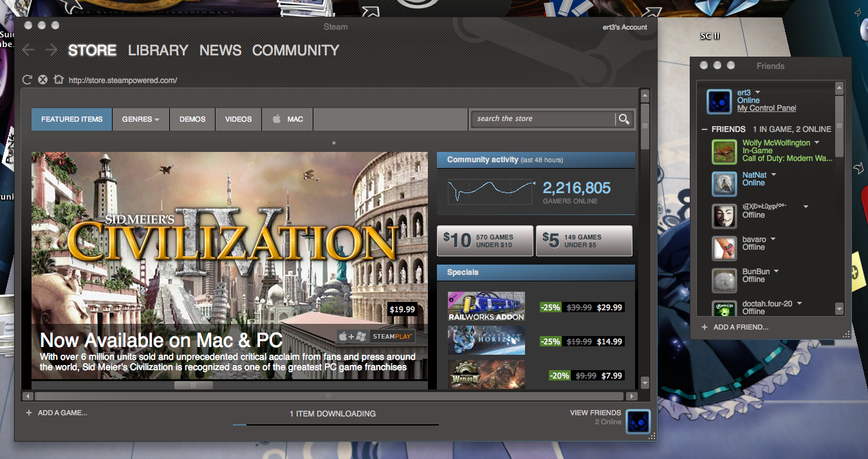Select the Featured Items tab
Image resolution: width=868 pixels, height=459 pixels.
[72, 119]
